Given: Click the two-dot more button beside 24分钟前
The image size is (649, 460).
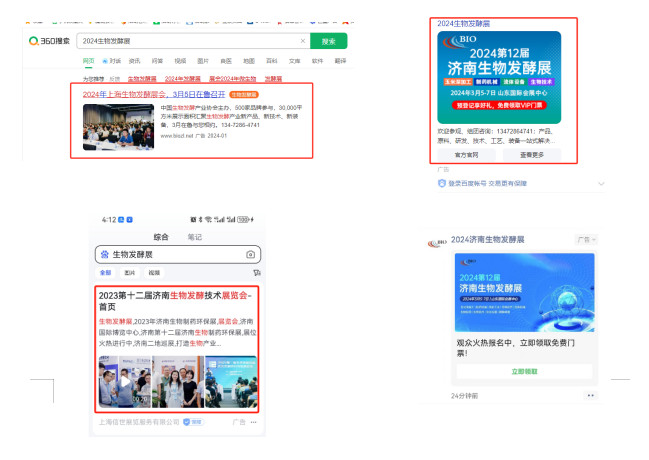Looking at the screenshot, I should (x=591, y=396).
